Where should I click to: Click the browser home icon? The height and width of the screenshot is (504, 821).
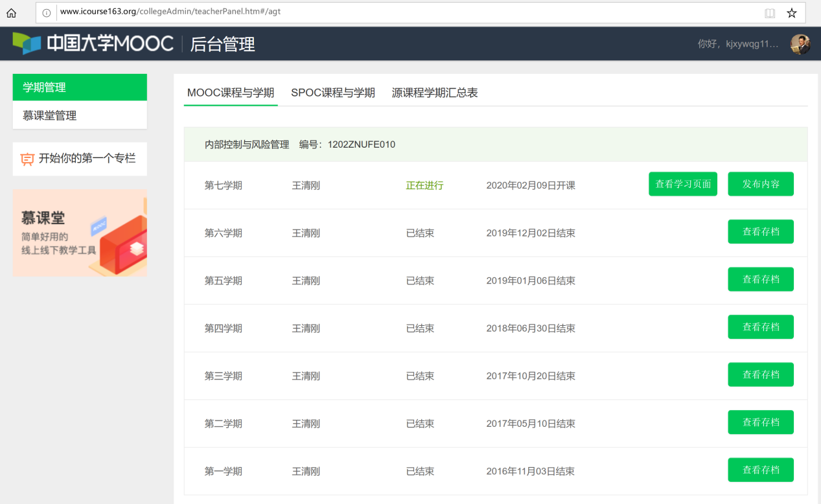click(11, 13)
